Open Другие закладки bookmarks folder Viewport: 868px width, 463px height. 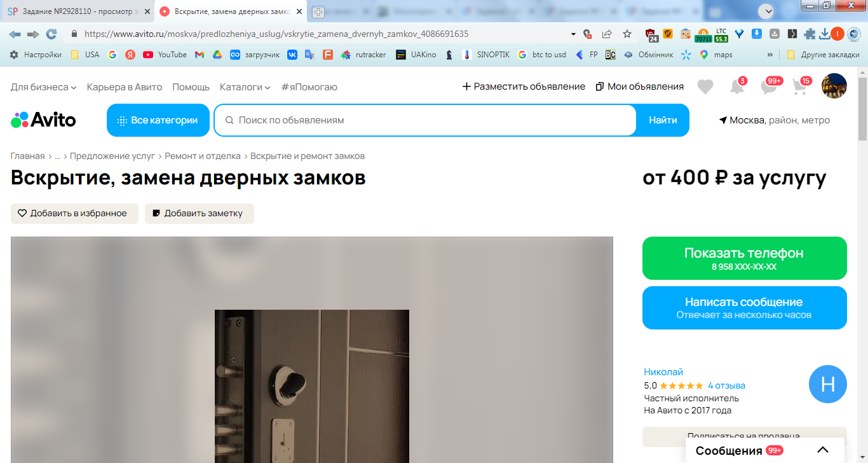tap(823, 55)
